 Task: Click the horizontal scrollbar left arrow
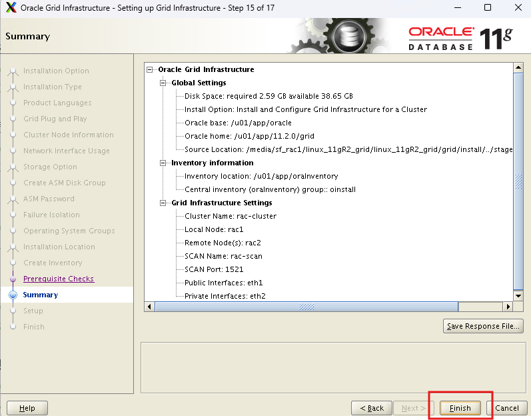pos(149,307)
